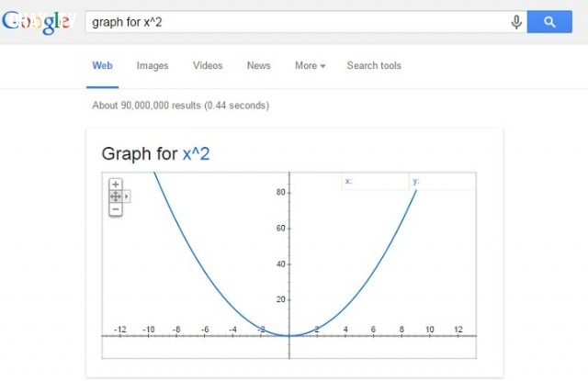
Task: Click the y: coordinate readout box
Action: (443, 182)
